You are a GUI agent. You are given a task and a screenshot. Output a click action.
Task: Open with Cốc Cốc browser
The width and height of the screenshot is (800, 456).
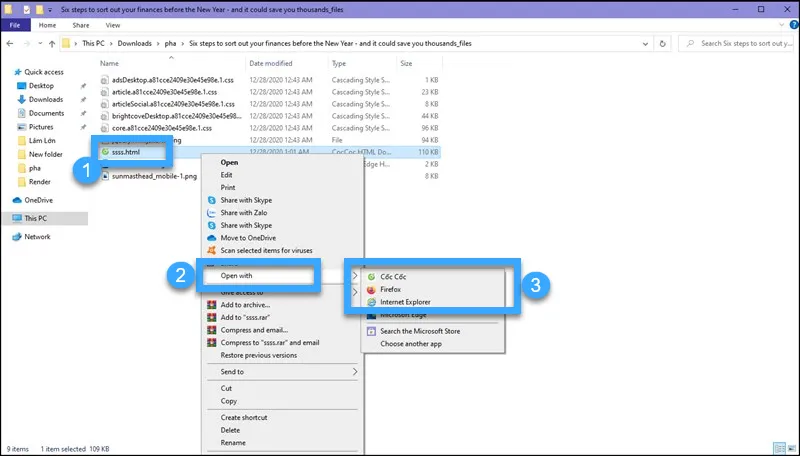point(393,276)
